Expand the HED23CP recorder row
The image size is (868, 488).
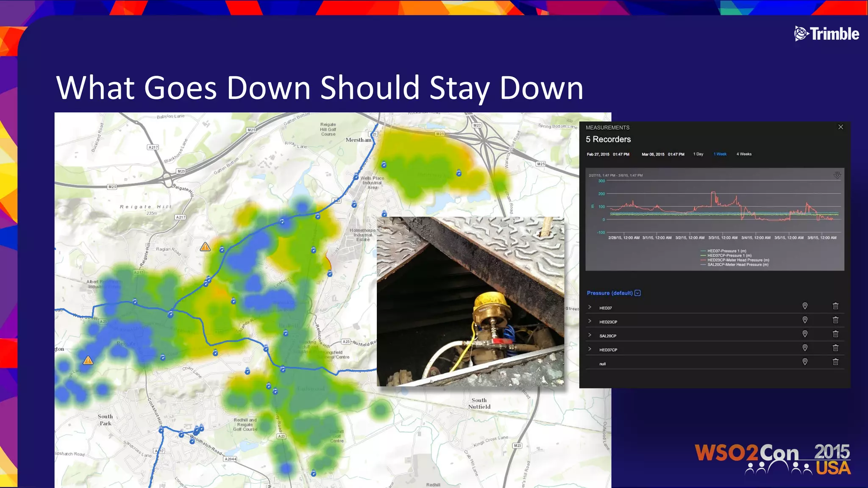tap(590, 321)
